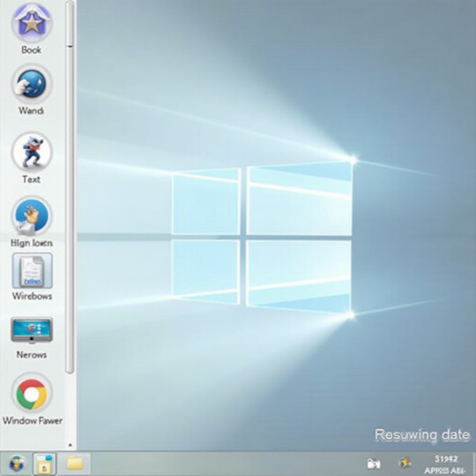The width and height of the screenshot is (476, 476).
Task: Launch the Wand globe icon
Action: point(32,84)
